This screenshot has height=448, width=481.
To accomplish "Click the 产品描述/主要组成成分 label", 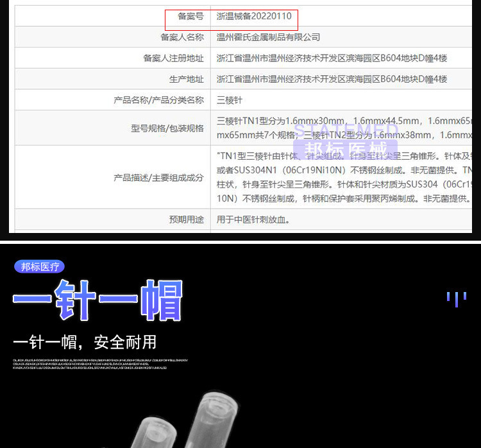I will (x=159, y=178).
